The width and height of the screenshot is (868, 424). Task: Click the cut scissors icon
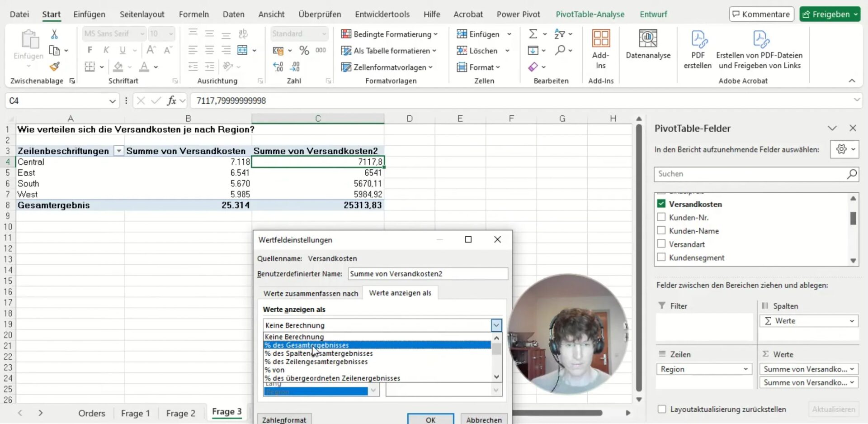pyautogui.click(x=54, y=34)
